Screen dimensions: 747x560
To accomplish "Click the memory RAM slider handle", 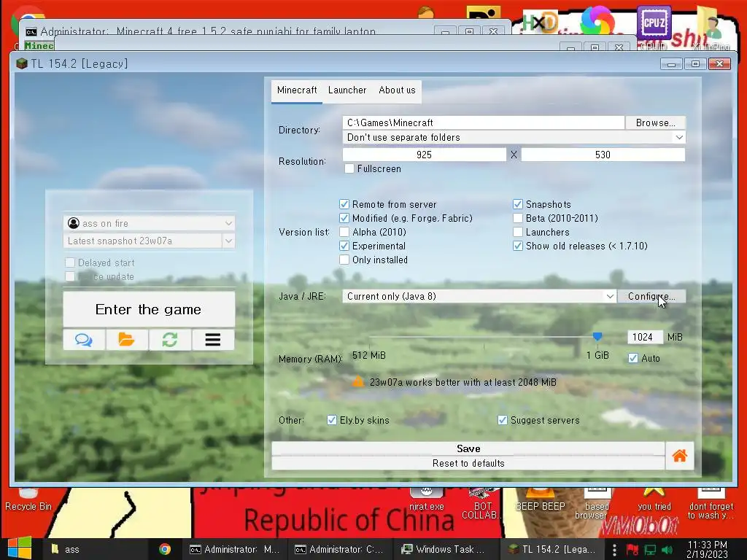I will [597, 337].
